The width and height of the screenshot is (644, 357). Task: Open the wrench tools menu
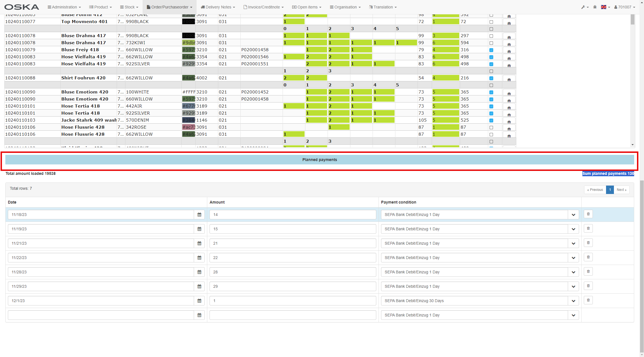click(x=585, y=7)
